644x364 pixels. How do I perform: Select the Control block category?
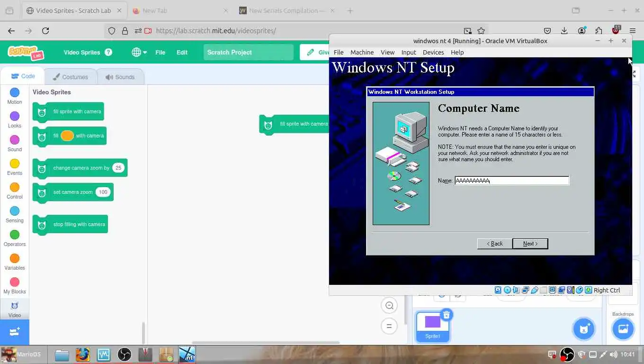click(x=15, y=191)
